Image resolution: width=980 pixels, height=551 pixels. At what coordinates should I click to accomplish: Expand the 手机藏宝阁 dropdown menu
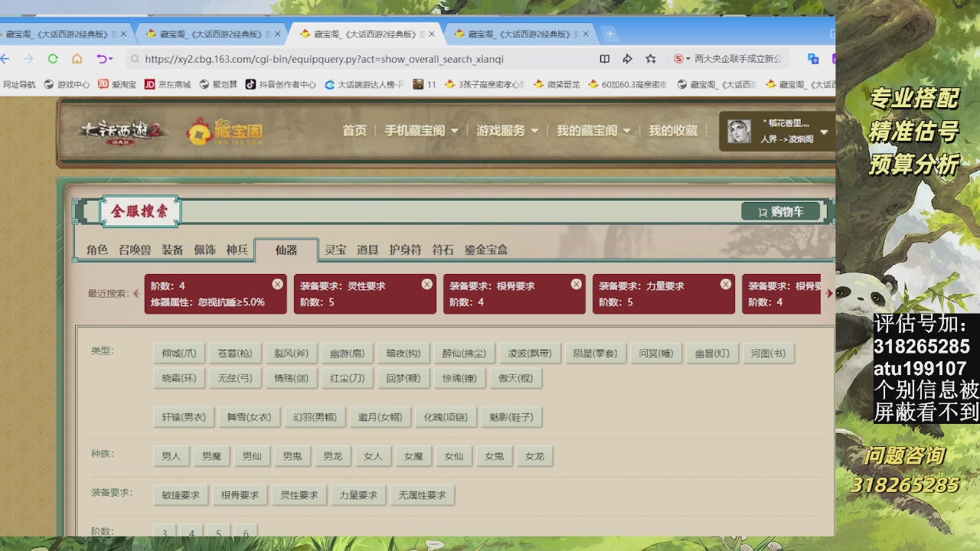pos(416,131)
